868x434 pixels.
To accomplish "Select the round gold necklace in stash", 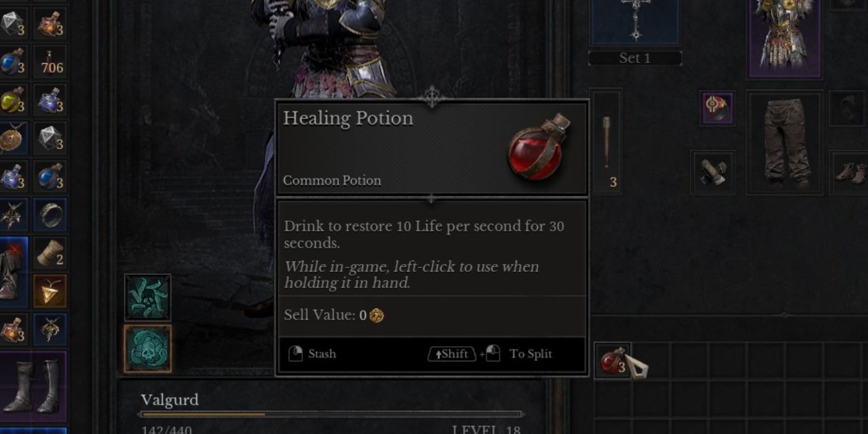I will click(13, 138).
